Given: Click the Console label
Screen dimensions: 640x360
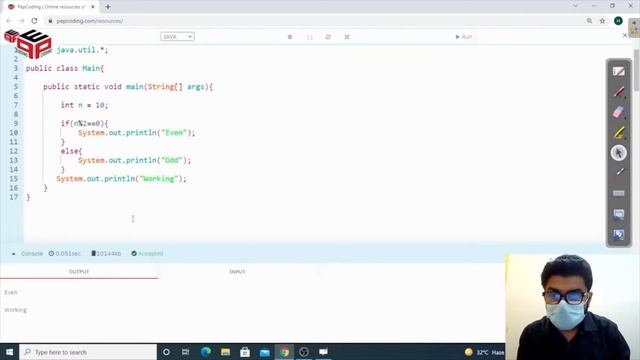Looking at the screenshot, I should pyautogui.click(x=32, y=253).
